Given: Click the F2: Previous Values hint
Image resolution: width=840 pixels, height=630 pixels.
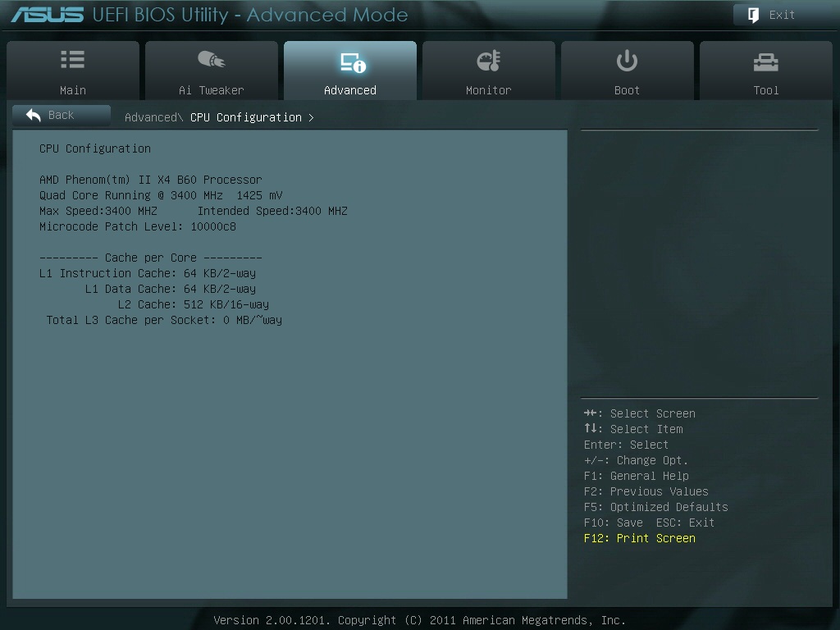Looking at the screenshot, I should [646, 491].
